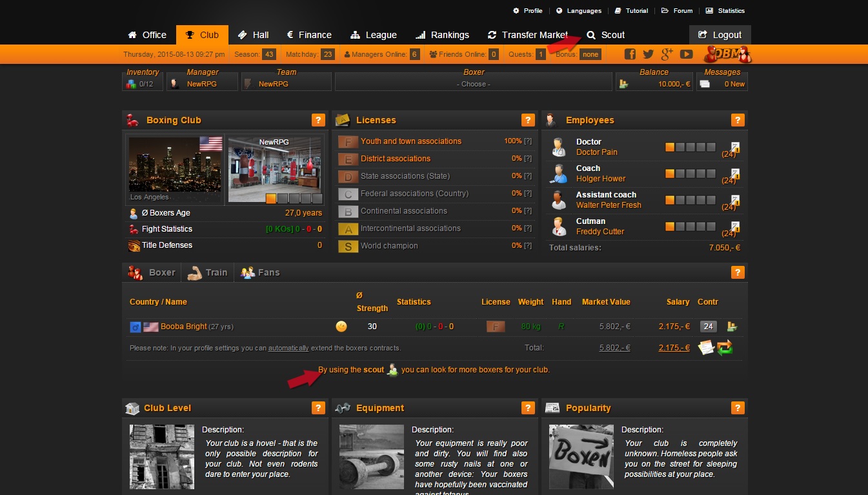This screenshot has width=868, height=495.
Task: Click the money icon in Booba Bright row
Action: pyautogui.click(x=732, y=327)
